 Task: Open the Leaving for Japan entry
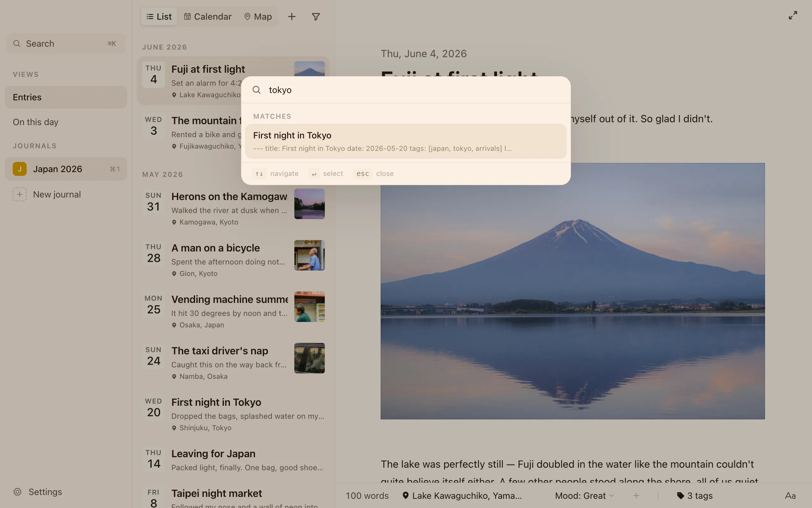[233, 460]
